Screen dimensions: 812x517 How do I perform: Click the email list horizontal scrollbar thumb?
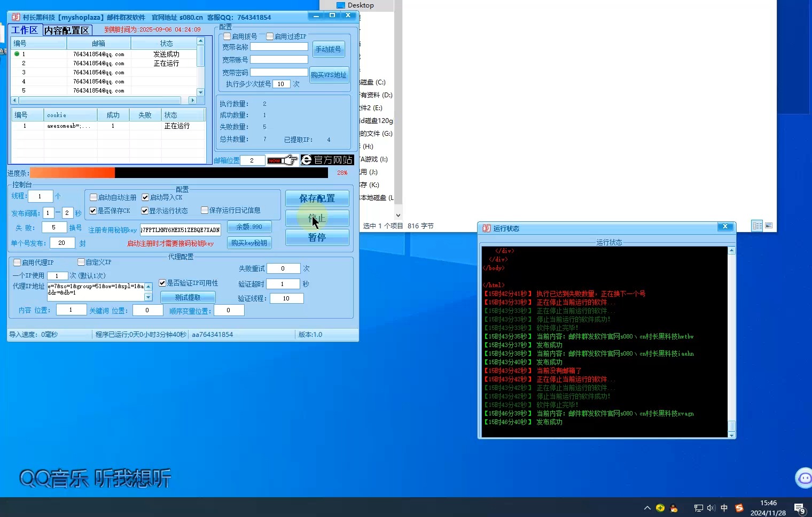click(x=100, y=100)
